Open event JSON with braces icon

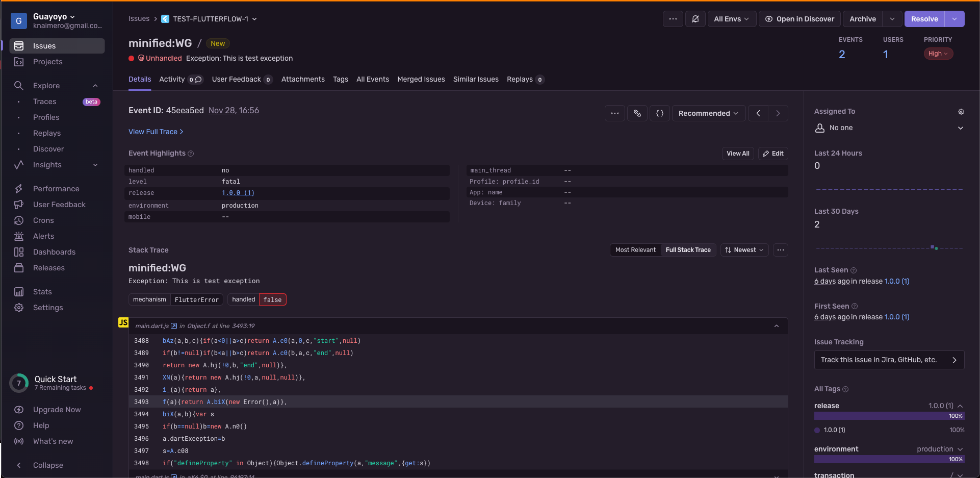tap(659, 113)
